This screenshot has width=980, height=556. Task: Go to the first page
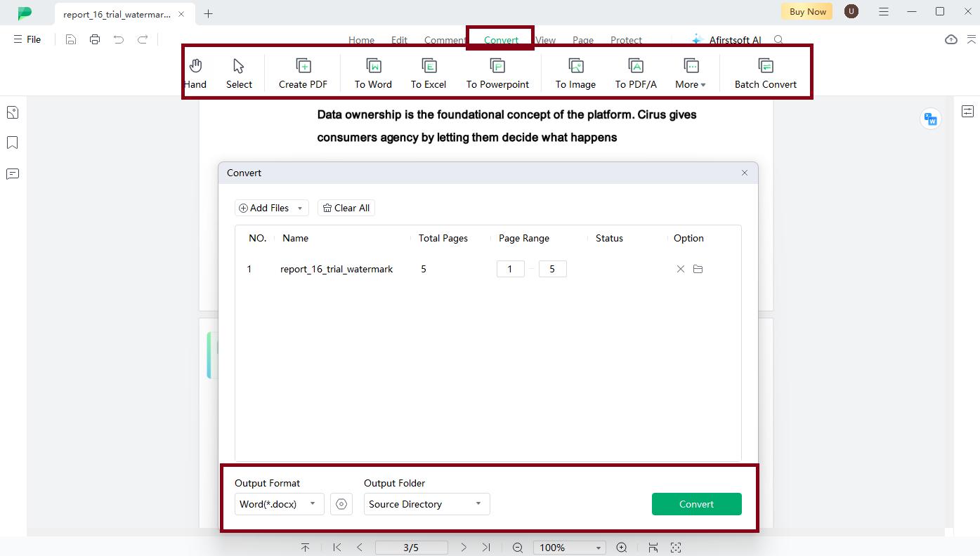337,547
